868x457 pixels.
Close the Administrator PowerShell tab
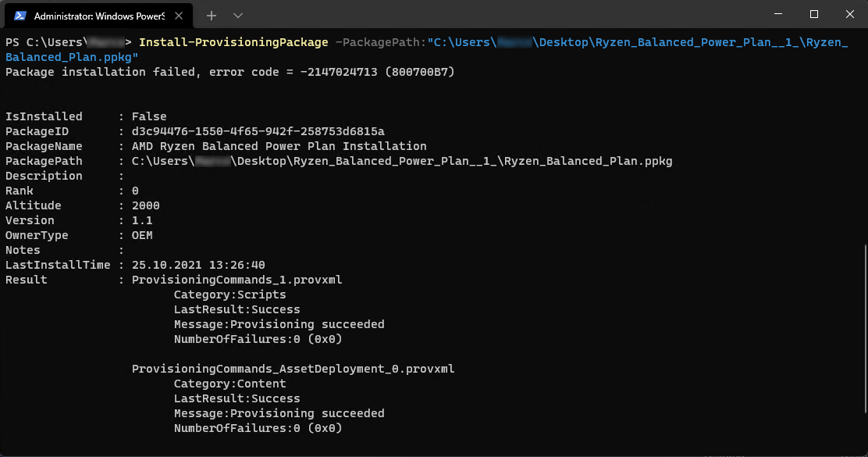(x=178, y=14)
